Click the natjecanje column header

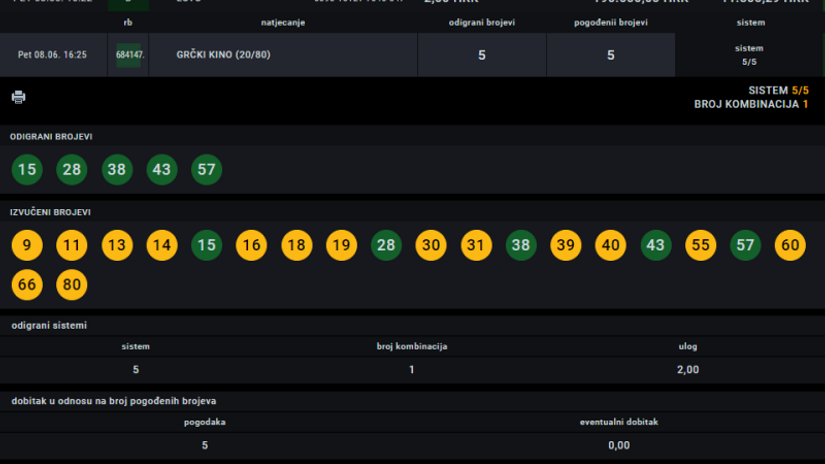pyautogui.click(x=282, y=22)
